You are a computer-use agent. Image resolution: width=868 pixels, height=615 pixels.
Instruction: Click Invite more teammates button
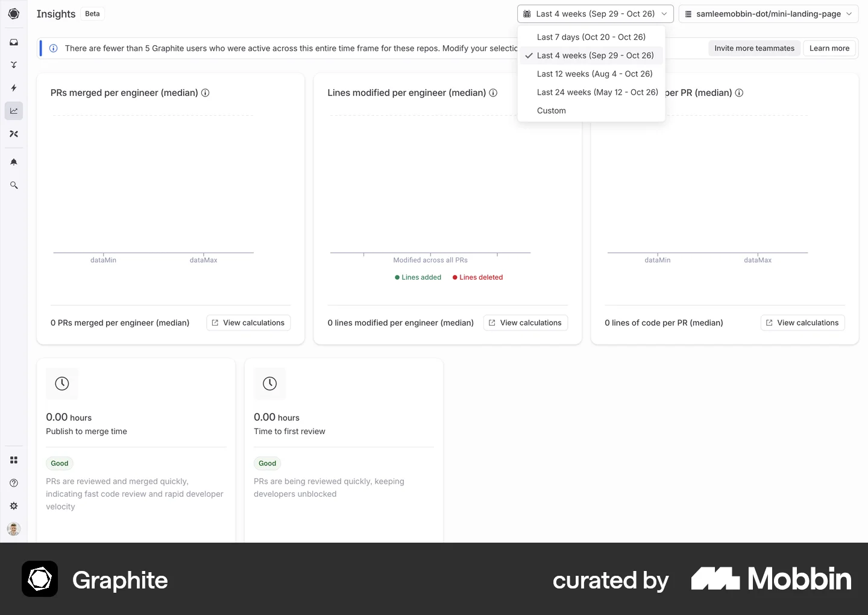(754, 48)
